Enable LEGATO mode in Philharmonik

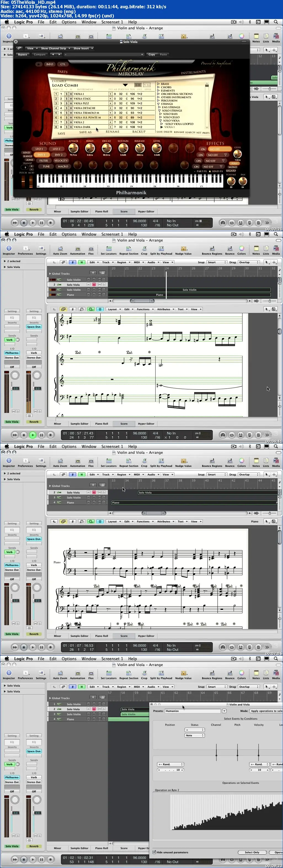231,171
